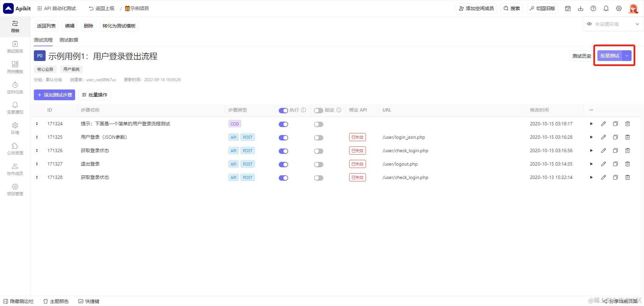Disable execution for step 171326
Screen dimensions: 644x306
283,151
